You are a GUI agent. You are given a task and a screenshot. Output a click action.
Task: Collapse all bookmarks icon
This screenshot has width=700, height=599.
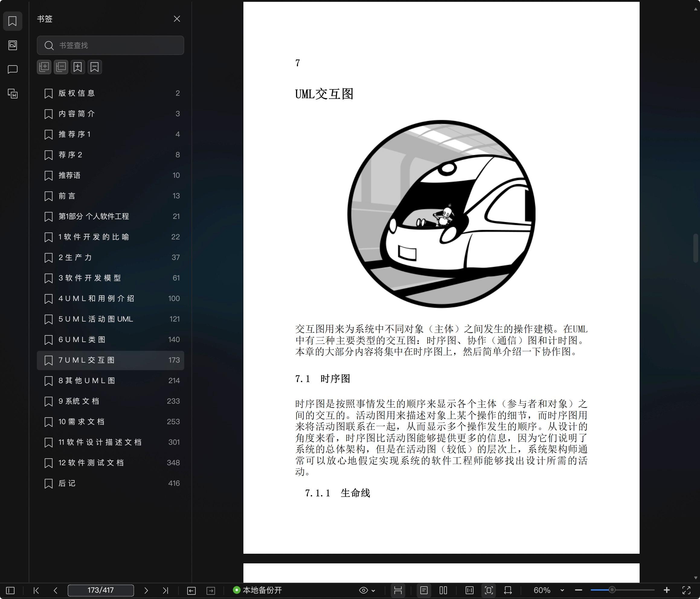(61, 67)
